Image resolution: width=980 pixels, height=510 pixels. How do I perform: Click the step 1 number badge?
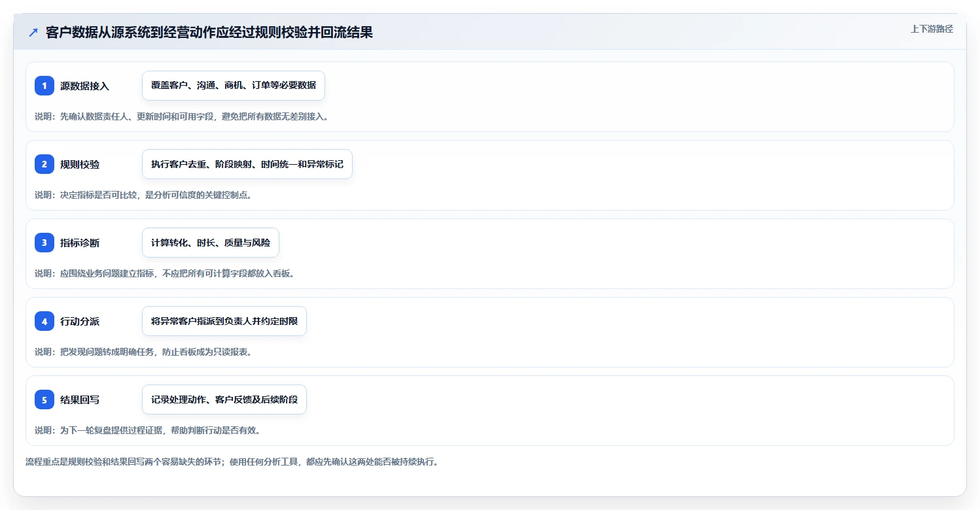(44, 86)
